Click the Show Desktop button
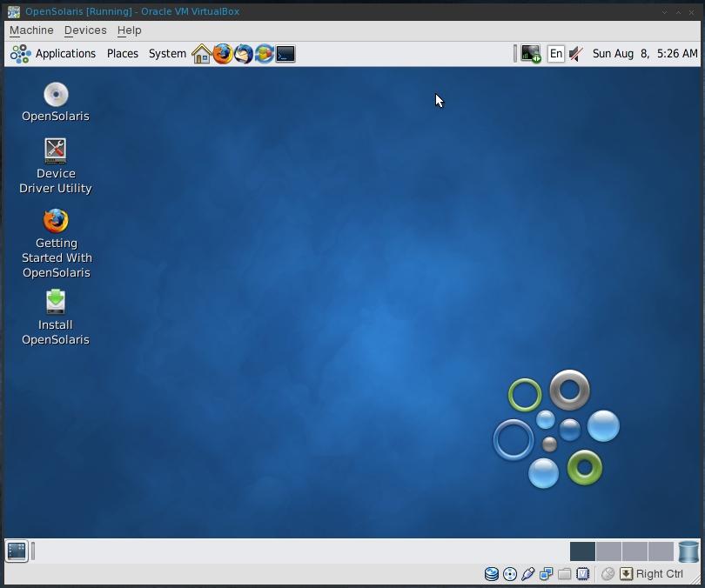This screenshot has height=588, width=705. (x=17, y=551)
